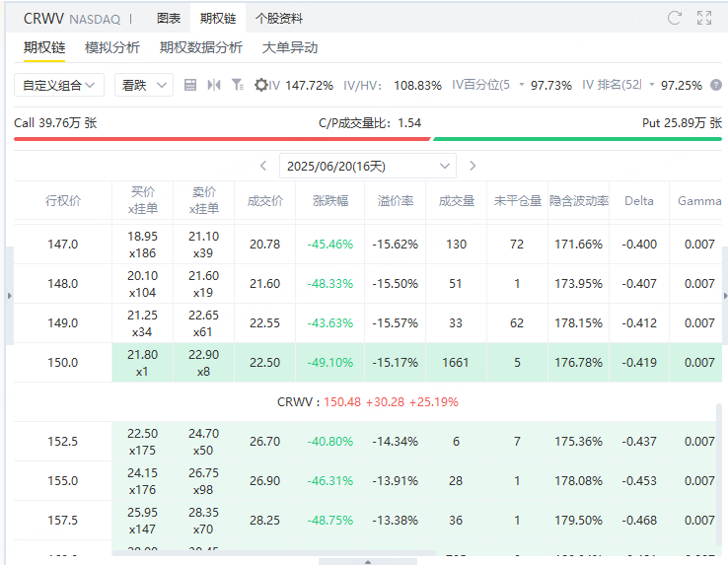Open the filter funnel icon
Image resolution: width=728 pixels, height=565 pixels.
click(x=238, y=85)
